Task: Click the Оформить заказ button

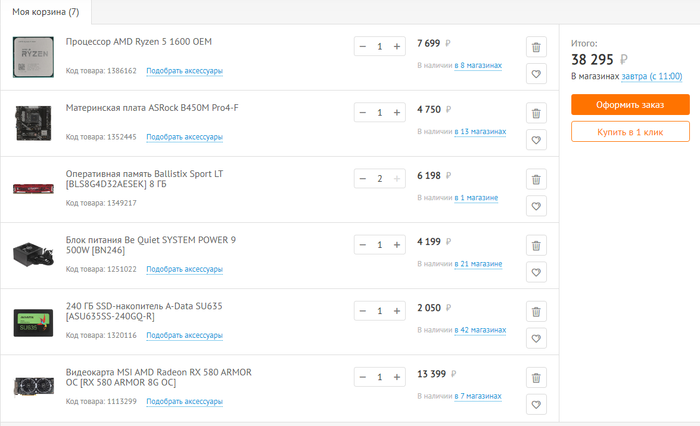Action: click(x=630, y=105)
